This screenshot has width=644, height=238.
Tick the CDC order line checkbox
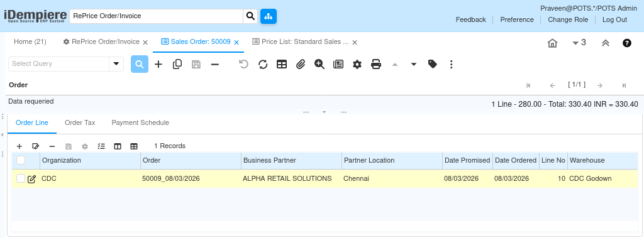pyautogui.click(x=21, y=178)
